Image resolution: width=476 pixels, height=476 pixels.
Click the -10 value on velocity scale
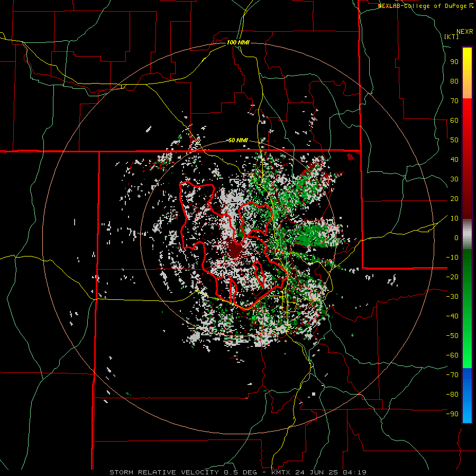(x=452, y=258)
